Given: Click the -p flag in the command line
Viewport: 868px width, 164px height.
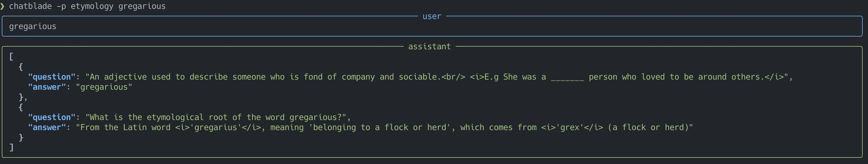Looking at the screenshot, I should point(61,7).
